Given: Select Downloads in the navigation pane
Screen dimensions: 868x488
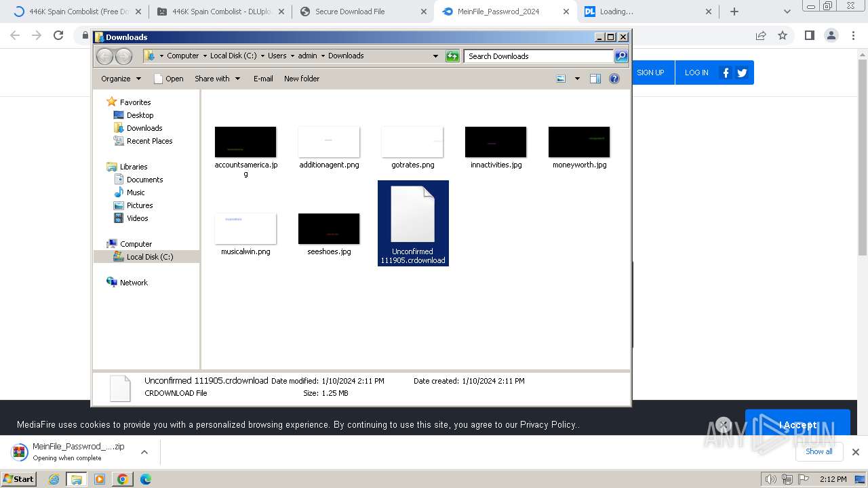Looking at the screenshot, I should click(144, 128).
